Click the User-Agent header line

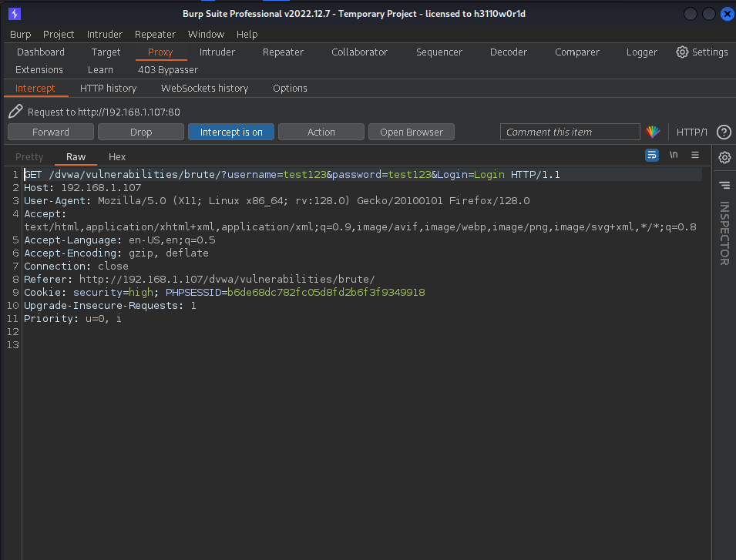pos(277,201)
